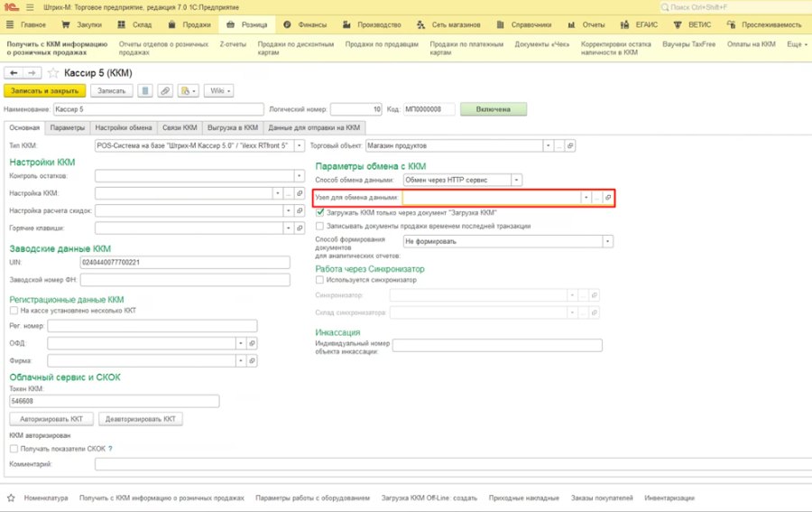Open Настройка ККМ linked item icon

pos(300,193)
